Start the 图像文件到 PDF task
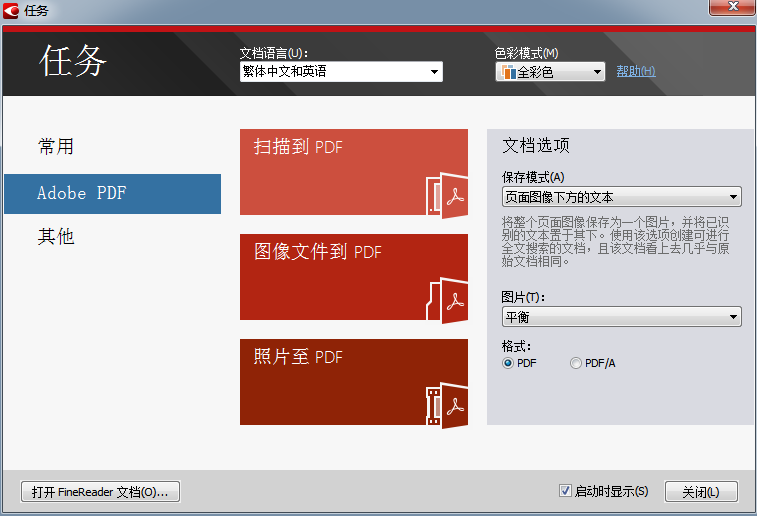 click(x=353, y=277)
